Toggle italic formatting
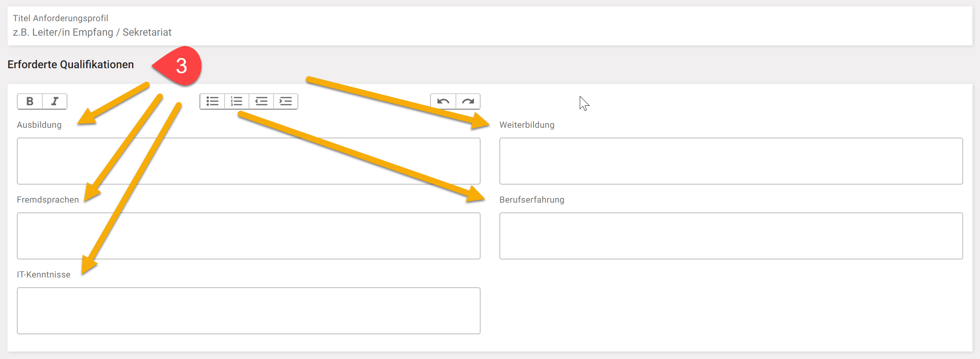Viewport: 980px width, 359px height. pos(55,102)
